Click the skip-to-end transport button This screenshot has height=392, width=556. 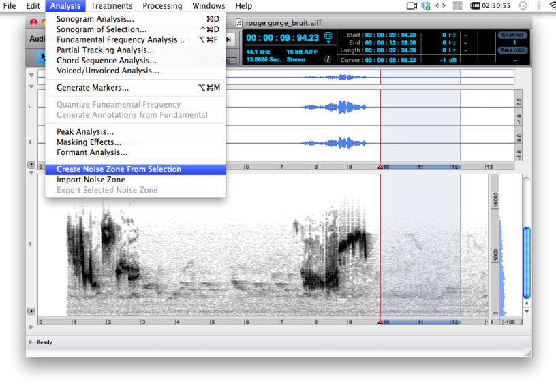[229, 39]
